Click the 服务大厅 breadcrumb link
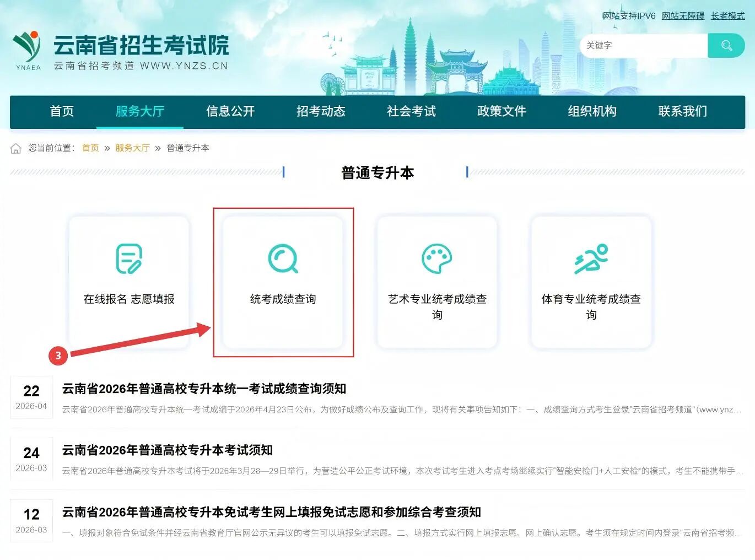Viewport: 755px width, 560px height. coord(132,148)
